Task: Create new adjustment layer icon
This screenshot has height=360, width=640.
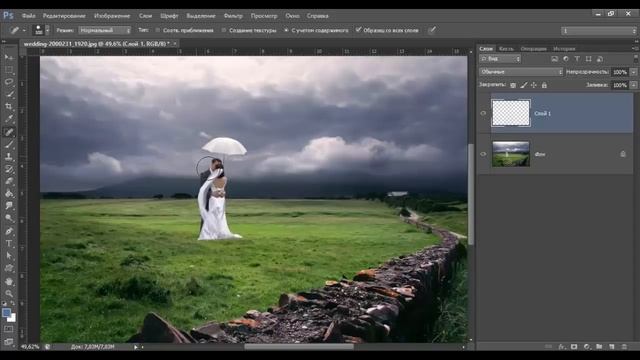Action: click(587, 347)
